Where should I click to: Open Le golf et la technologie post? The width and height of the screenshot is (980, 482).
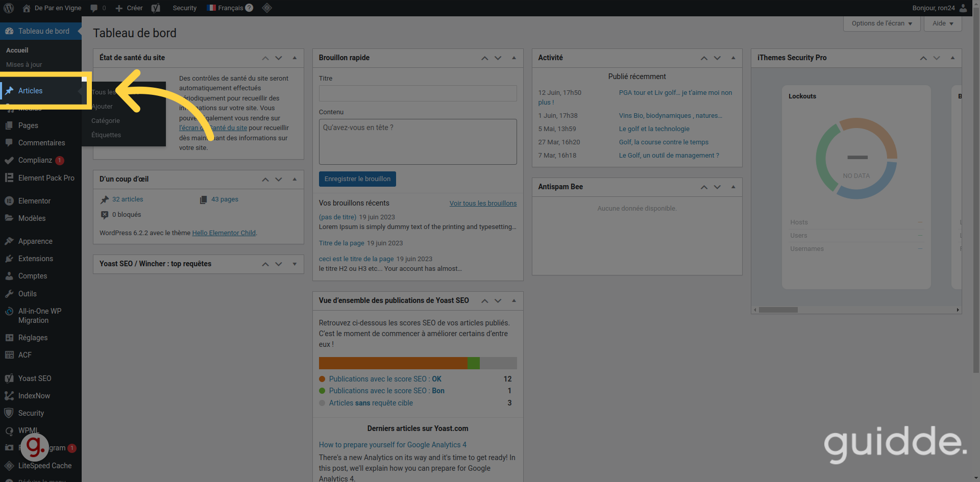(x=654, y=129)
